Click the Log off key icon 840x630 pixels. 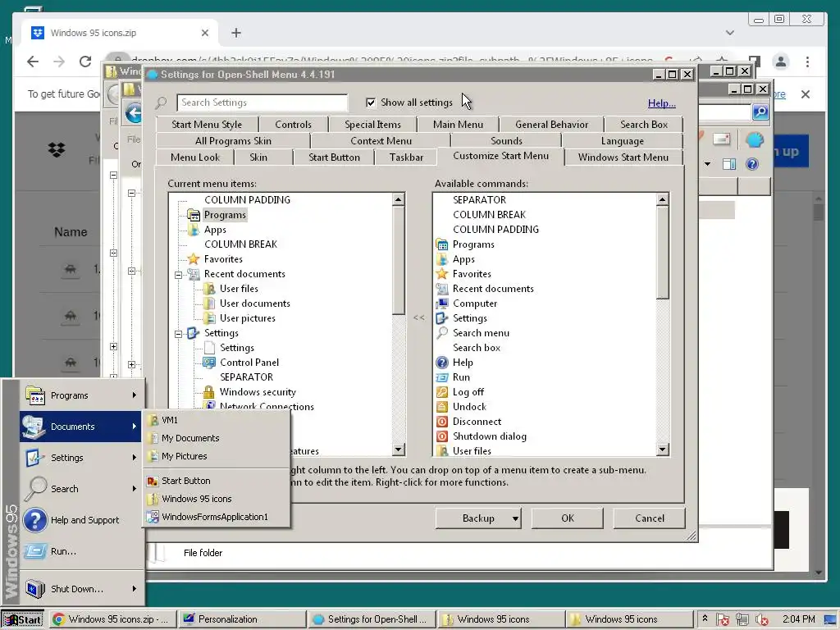click(442, 392)
